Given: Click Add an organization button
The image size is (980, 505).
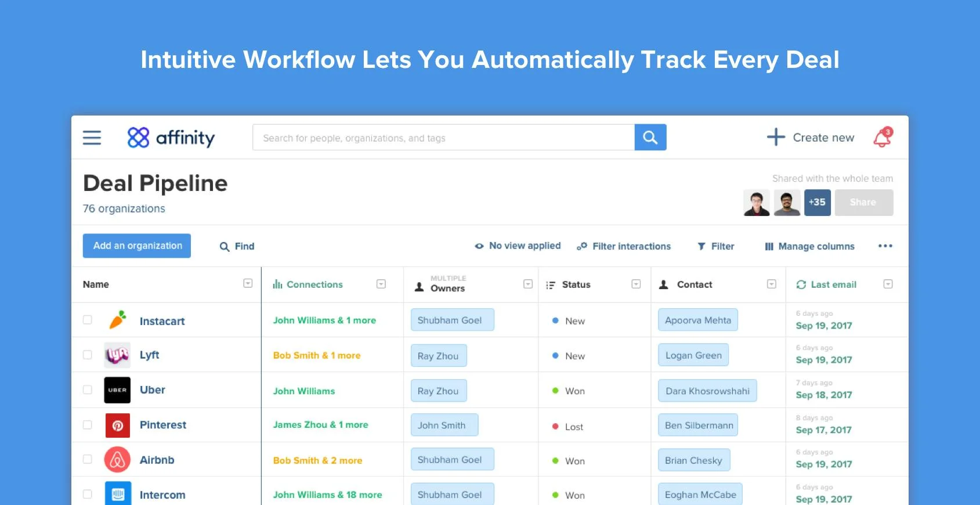Looking at the screenshot, I should click(137, 246).
